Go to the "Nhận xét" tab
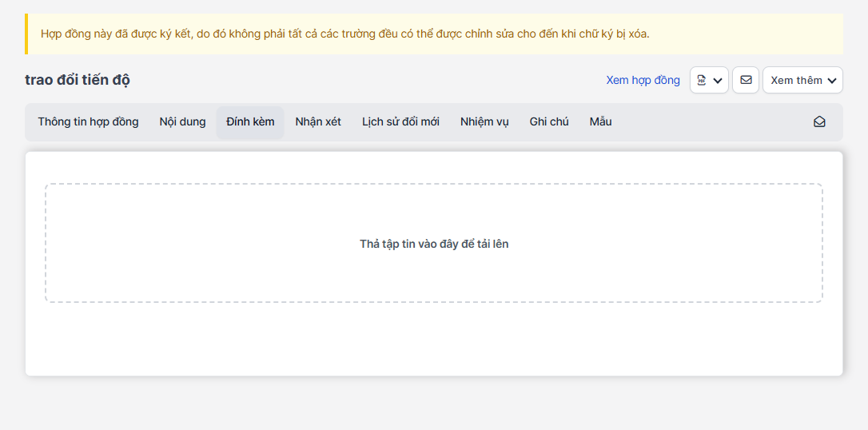Image resolution: width=868 pixels, height=430 pixels. pos(318,122)
